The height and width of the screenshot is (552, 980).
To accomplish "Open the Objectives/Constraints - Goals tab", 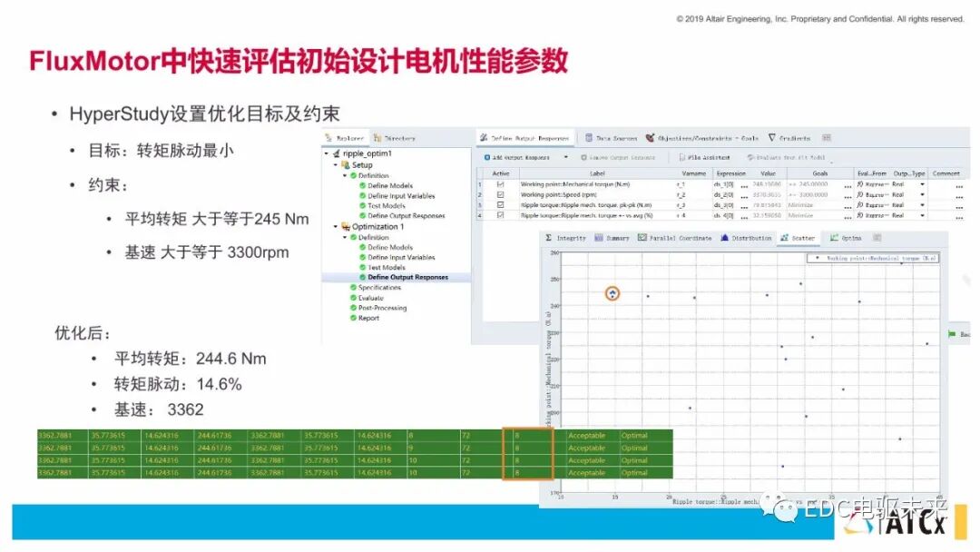I will click(701, 137).
